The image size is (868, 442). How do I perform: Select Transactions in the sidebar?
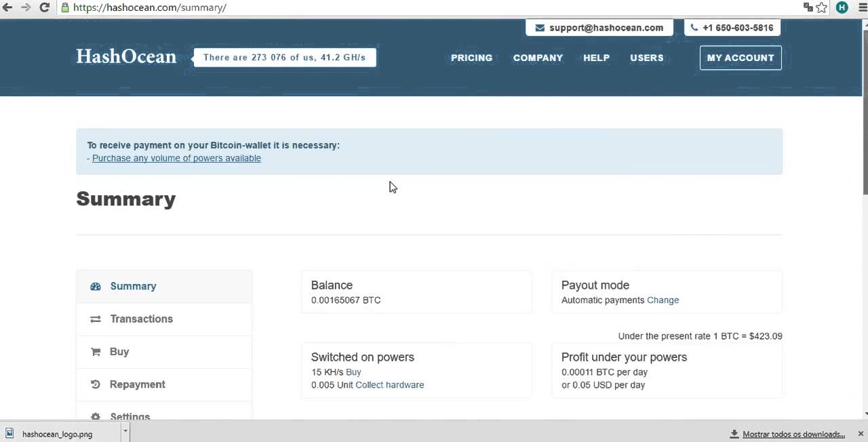click(164, 319)
